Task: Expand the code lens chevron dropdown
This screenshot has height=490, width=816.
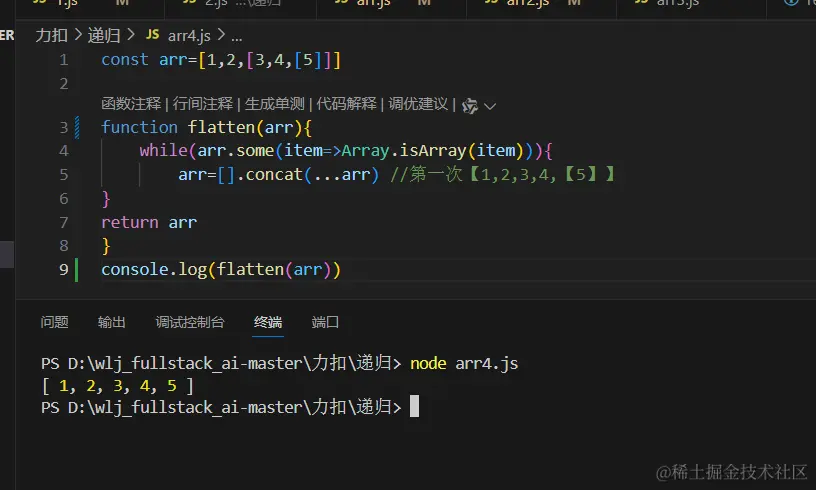Action: 490,106
